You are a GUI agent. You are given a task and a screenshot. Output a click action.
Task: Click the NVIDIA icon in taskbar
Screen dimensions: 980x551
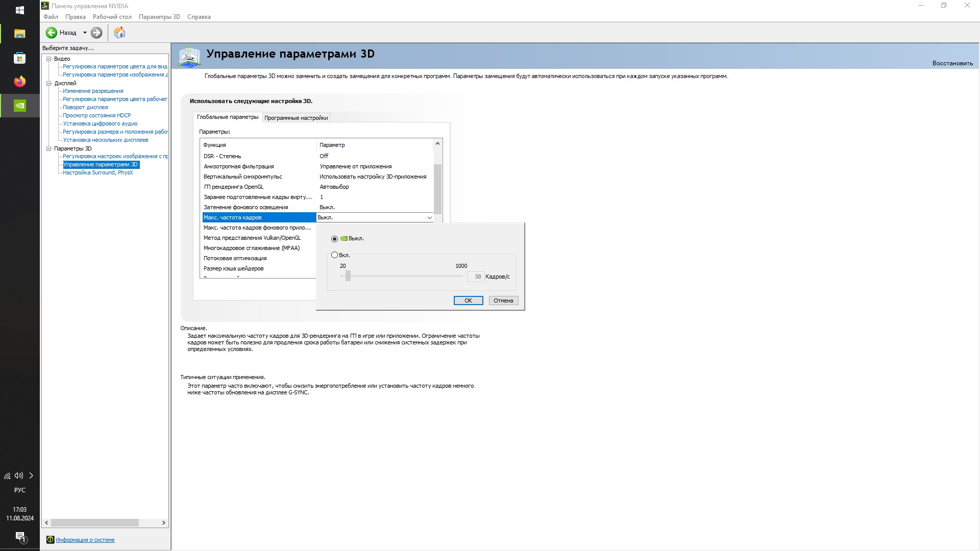[x=19, y=106]
